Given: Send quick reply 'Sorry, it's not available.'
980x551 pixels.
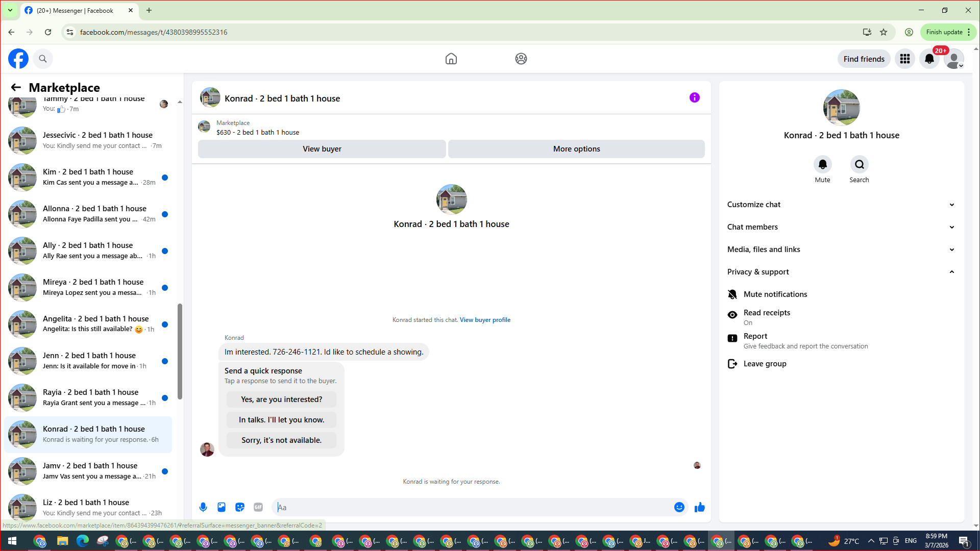Looking at the screenshot, I should click(282, 440).
